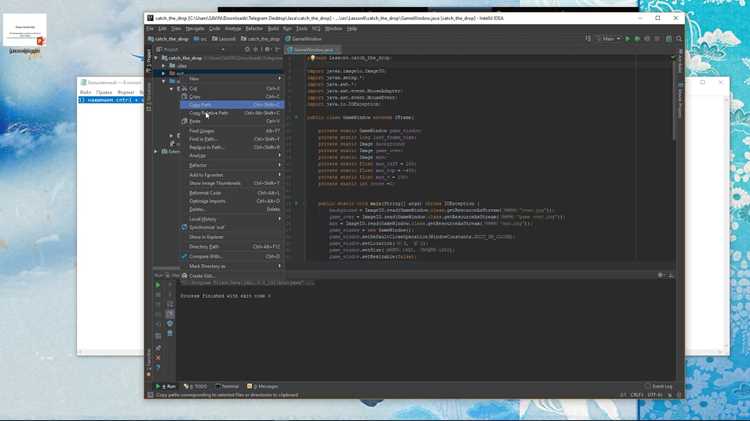Click the TODO tool window button
The height and width of the screenshot is (421, 750).
click(x=196, y=386)
